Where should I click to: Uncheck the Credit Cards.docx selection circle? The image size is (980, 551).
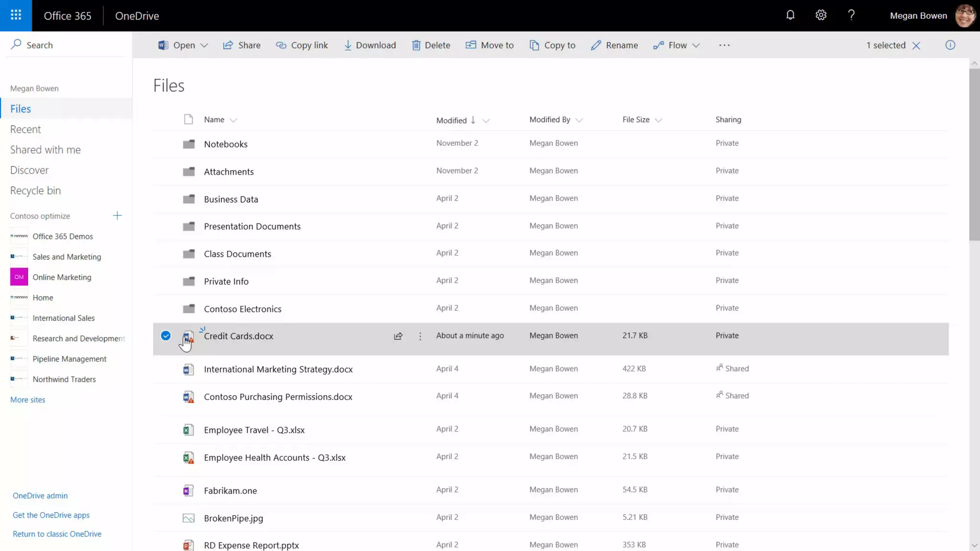(x=166, y=336)
